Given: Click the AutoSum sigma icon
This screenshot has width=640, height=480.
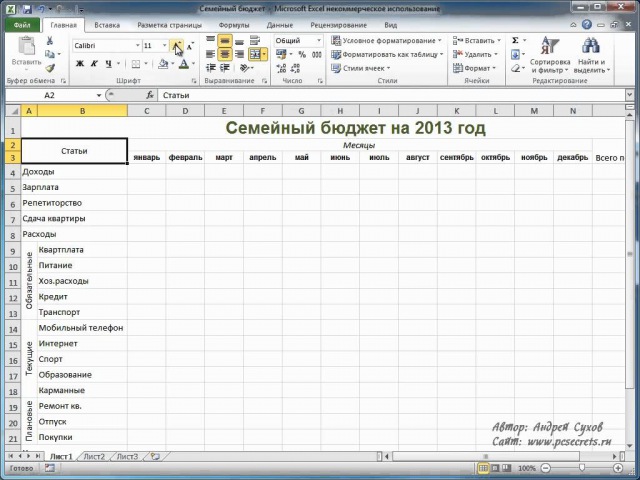Looking at the screenshot, I should point(515,40).
